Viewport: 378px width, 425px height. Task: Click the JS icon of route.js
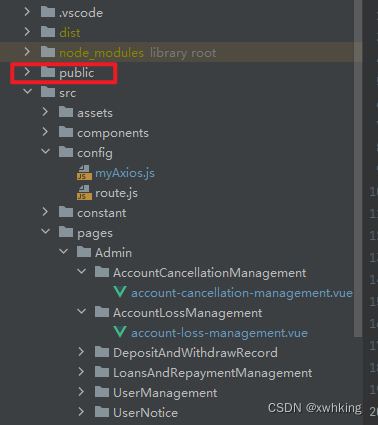pyautogui.click(x=84, y=193)
